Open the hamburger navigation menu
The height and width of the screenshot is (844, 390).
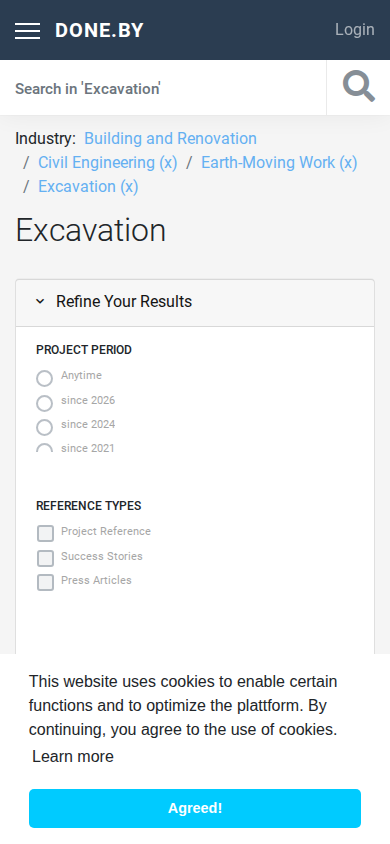pos(27,31)
